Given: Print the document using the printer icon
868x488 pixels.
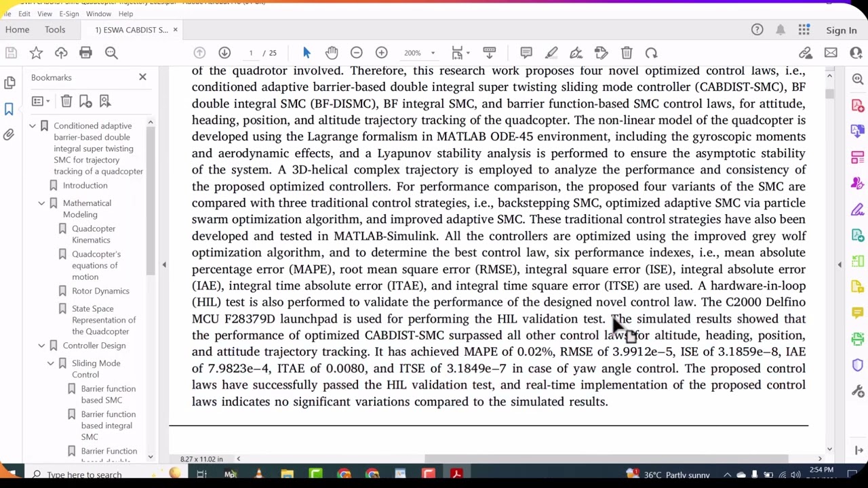Looking at the screenshot, I should coord(85,53).
